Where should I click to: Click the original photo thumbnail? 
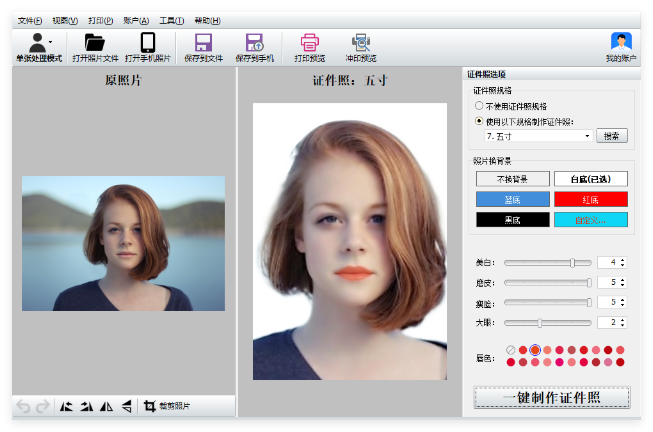(x=123, y=243)
